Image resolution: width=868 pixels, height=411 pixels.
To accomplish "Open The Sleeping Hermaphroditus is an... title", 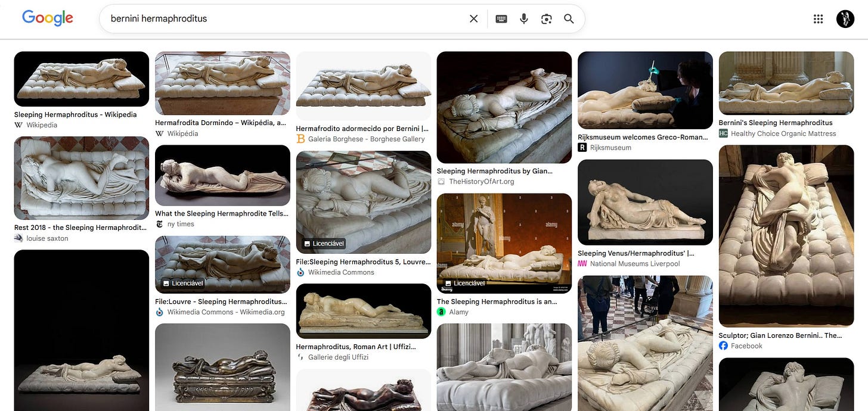I will coord(497,301).
